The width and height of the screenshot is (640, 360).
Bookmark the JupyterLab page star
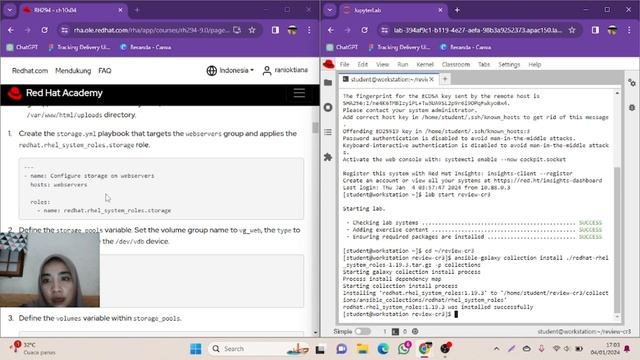[x=572, y=30]
